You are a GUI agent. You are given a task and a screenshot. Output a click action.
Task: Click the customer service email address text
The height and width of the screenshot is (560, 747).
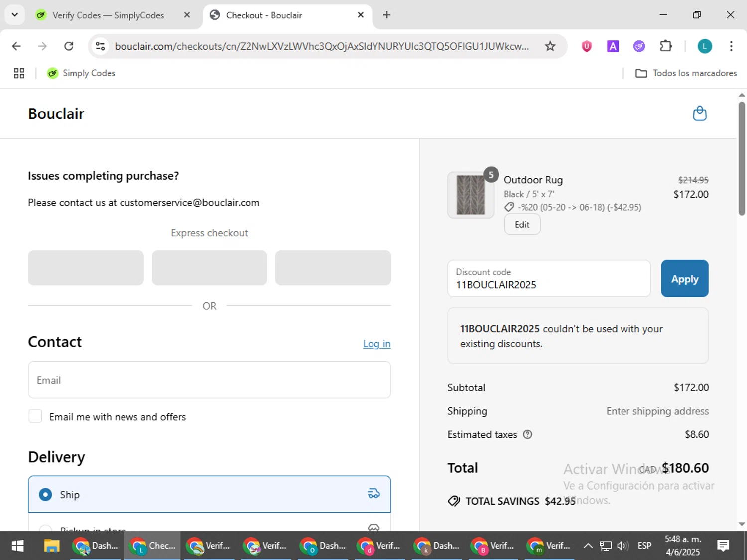click(190, 203)
